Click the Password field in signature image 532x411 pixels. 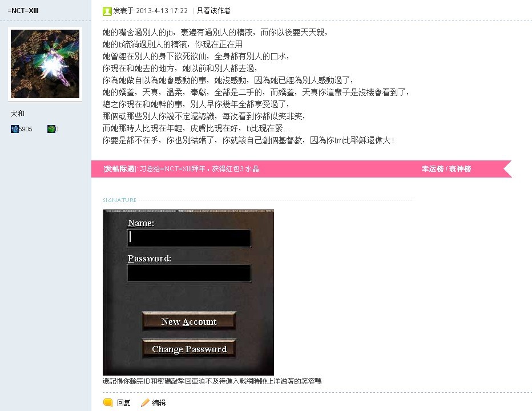(x=190, y=273)
